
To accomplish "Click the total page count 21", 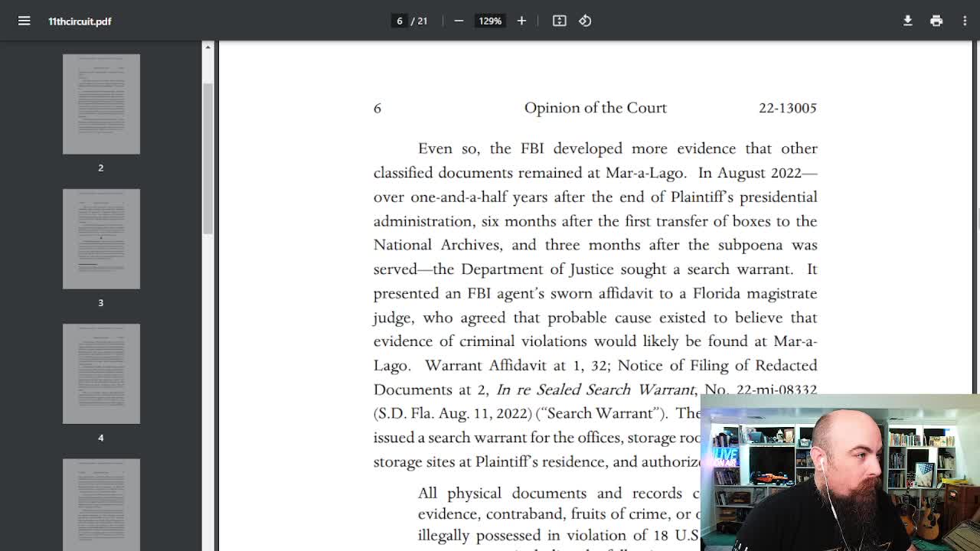I will 422,21.
